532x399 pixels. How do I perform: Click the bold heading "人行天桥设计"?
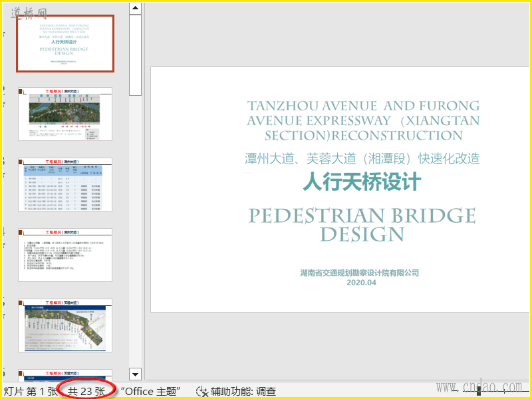point(362,182)
